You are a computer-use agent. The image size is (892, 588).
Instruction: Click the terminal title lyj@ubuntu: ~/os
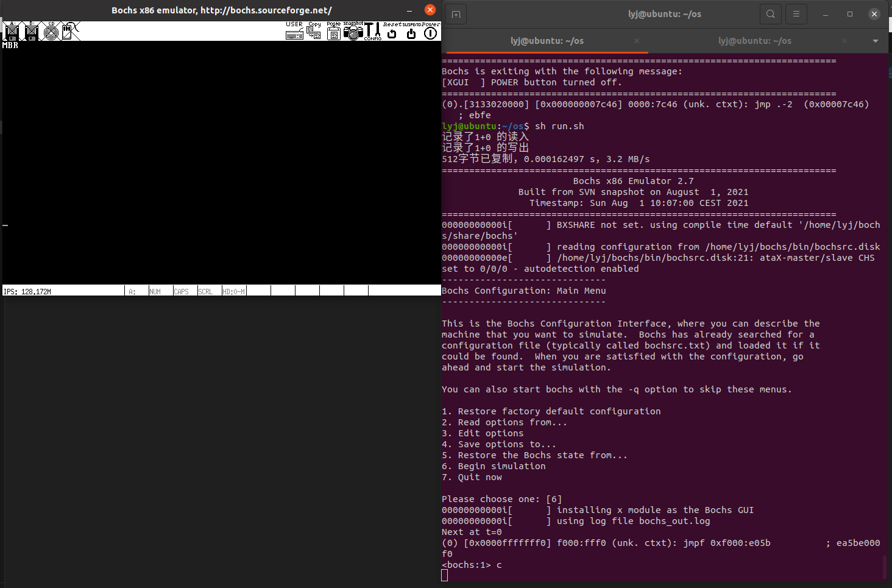click(665, 14)
